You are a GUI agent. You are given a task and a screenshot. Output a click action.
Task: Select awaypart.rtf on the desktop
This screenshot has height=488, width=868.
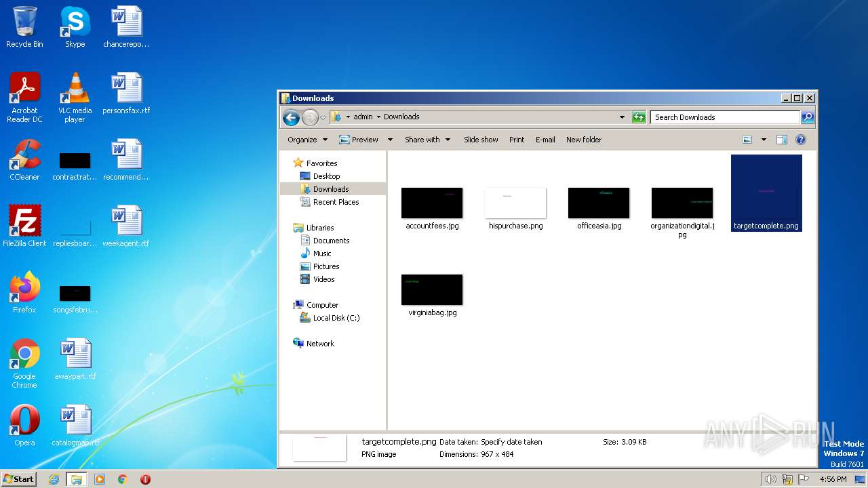coord(75,359)
